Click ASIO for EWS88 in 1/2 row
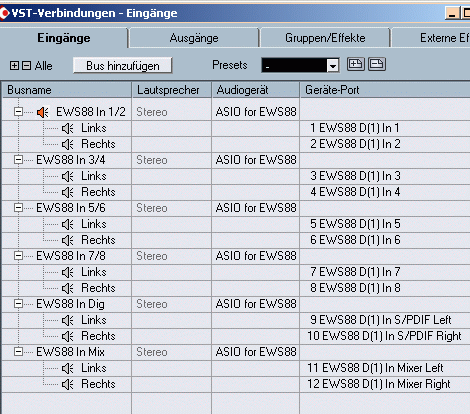The height and width of the screenshot is (414, 470). pos(256,112)
